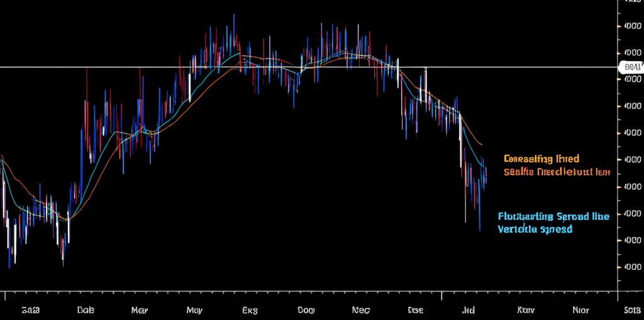Image resolution: width=644 pixels, height=320 pixels.
Task: Click the 'Dab' label on the time axis
Action: point(85,310)
